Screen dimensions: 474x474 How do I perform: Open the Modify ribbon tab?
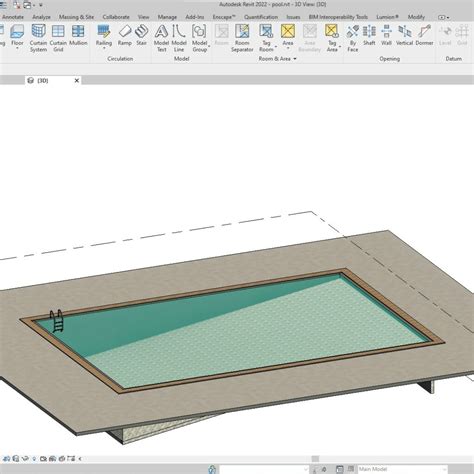click(x=416, y=17)
